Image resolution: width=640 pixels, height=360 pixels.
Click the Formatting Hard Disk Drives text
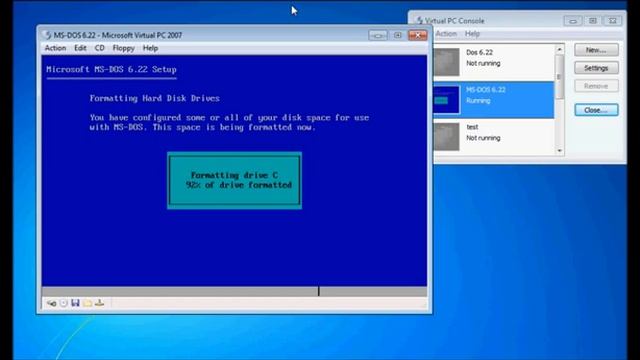[x=154, y=98]
